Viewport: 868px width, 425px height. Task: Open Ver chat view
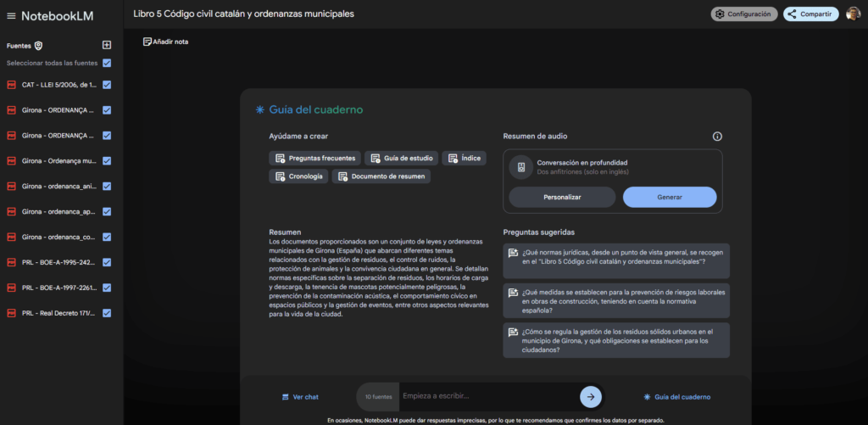(300, 397)
